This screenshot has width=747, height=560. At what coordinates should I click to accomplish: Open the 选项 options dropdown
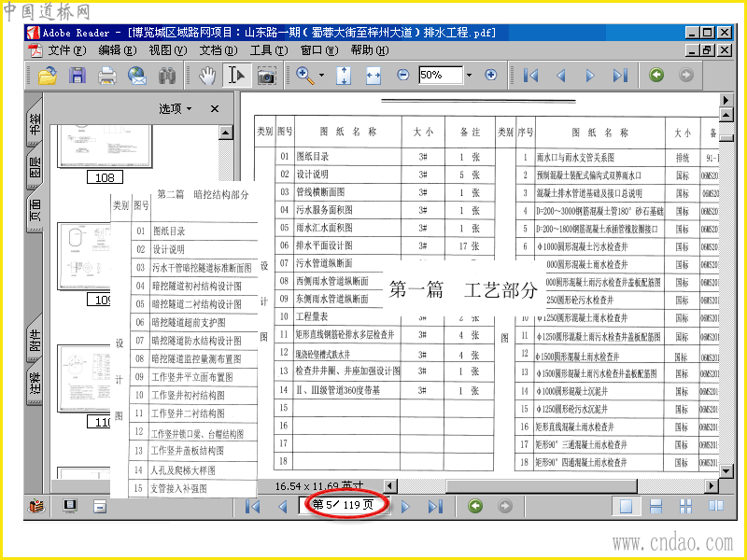pyautogui.click(x=176, y=109)
